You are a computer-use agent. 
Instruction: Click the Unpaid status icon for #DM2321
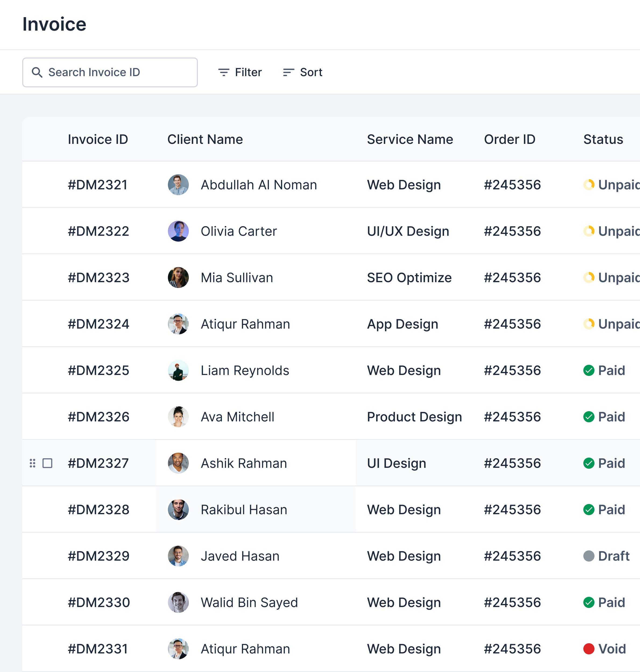click(589, 185)
